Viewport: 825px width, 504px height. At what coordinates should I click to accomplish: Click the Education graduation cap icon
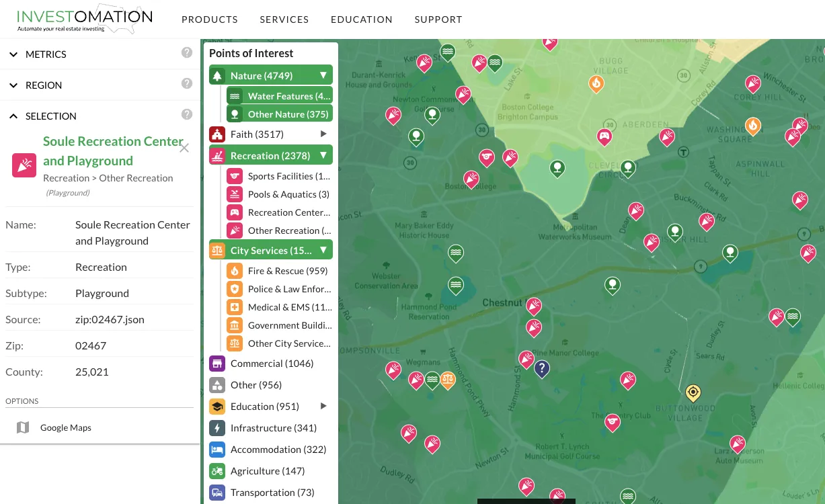click(217, 407)
